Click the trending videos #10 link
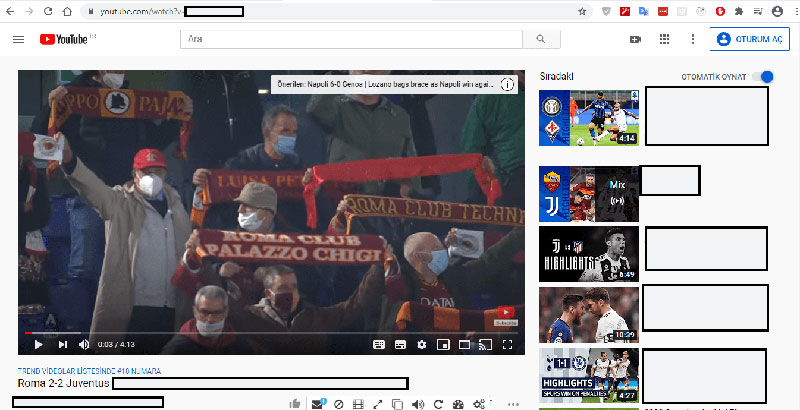800x410 pixels. click(89, 371)
